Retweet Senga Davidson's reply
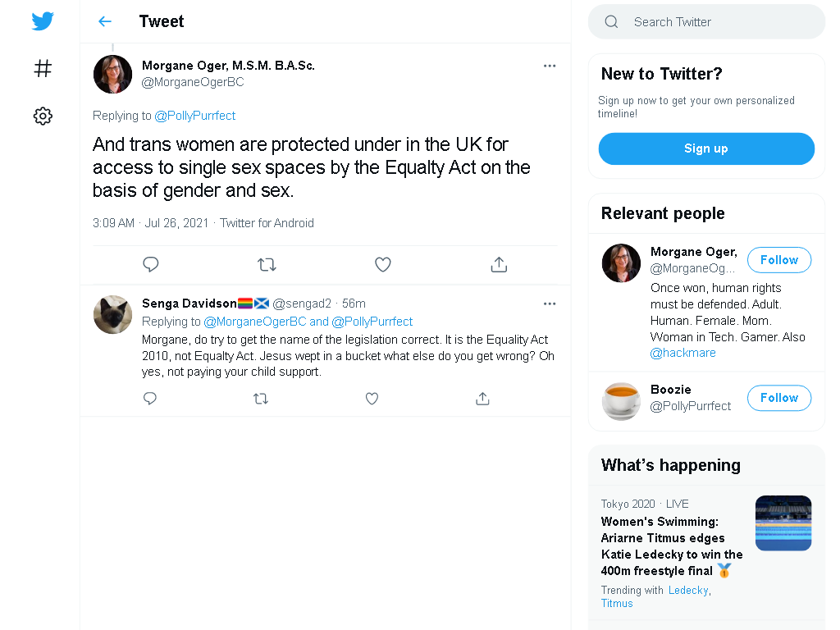 click(x=261, y=399)
